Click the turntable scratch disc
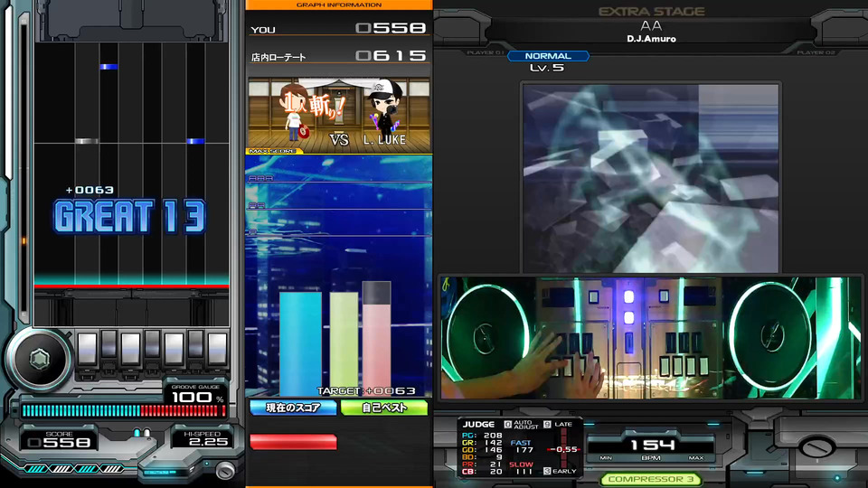This screenshot has width=868, height=488. 39,361
